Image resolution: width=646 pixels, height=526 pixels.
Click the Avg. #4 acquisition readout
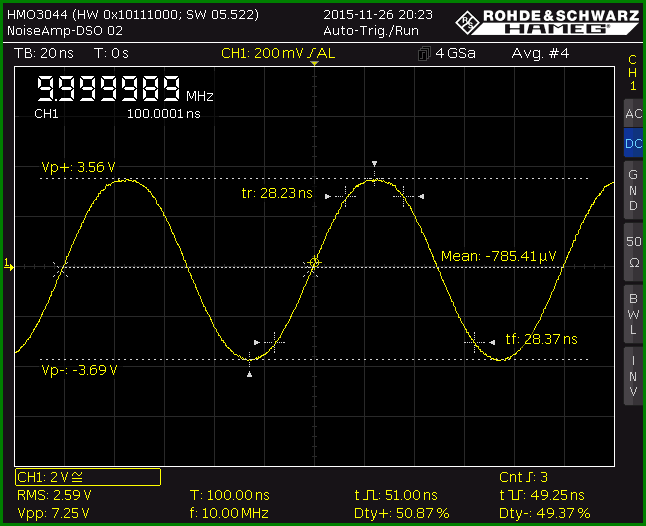540,54
